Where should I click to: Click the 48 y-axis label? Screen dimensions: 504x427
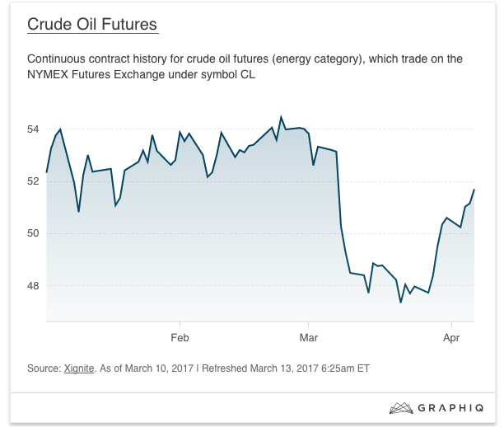click(33, 286)
